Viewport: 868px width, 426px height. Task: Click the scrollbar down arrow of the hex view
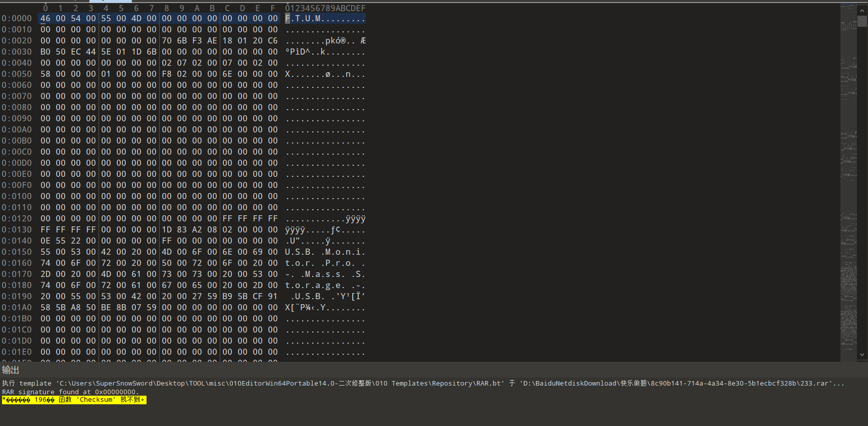tap(862, 355)
